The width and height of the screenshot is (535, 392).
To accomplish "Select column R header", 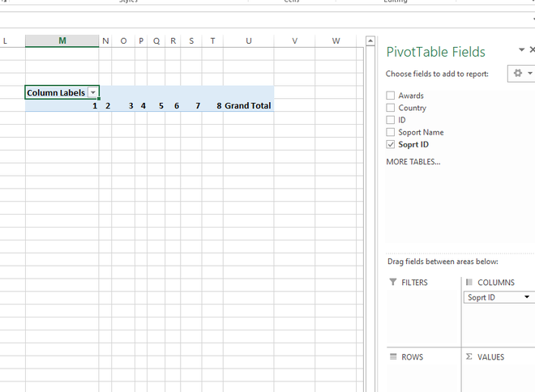I will click(173, 41).
